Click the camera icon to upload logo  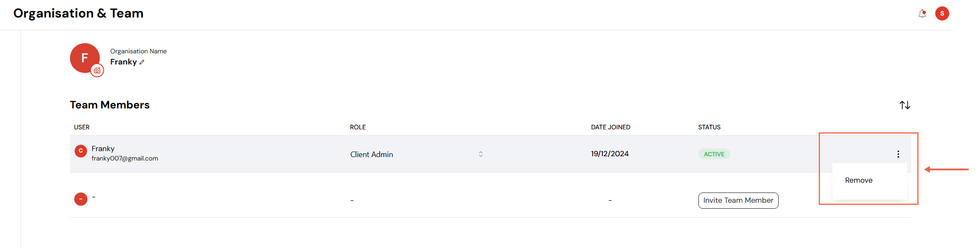(x=97, y=70)
